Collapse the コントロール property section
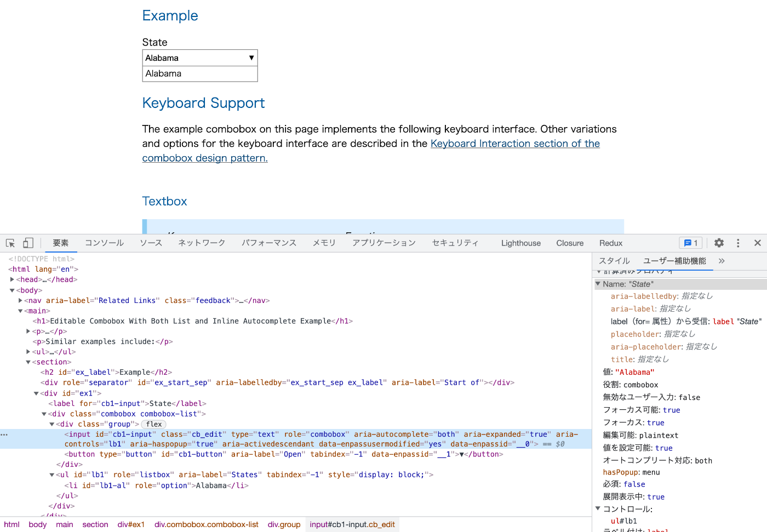 pyautogui.click(x=598, y=508)
